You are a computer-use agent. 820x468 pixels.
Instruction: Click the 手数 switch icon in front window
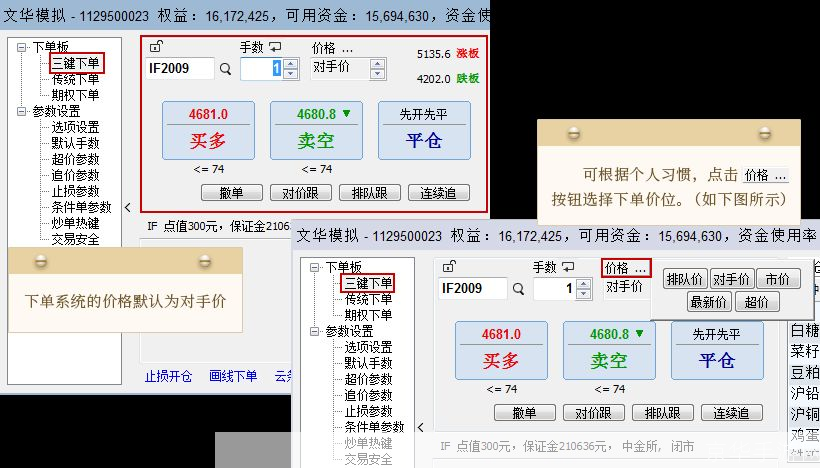click(568, 268)
